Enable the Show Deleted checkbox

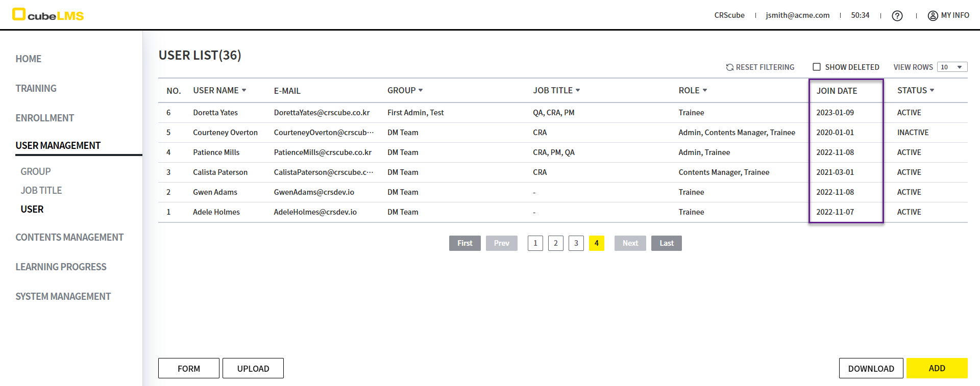click(817, 67)
